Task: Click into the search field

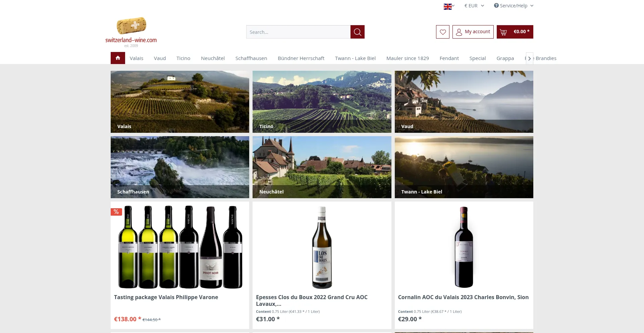Action: [298, 32]
